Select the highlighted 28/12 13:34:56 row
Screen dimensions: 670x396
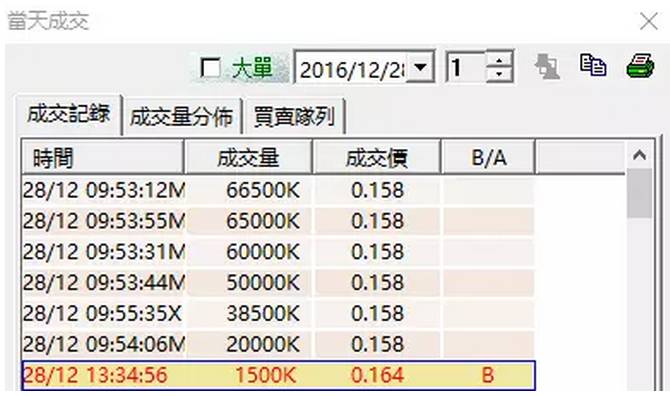[279, 375]
